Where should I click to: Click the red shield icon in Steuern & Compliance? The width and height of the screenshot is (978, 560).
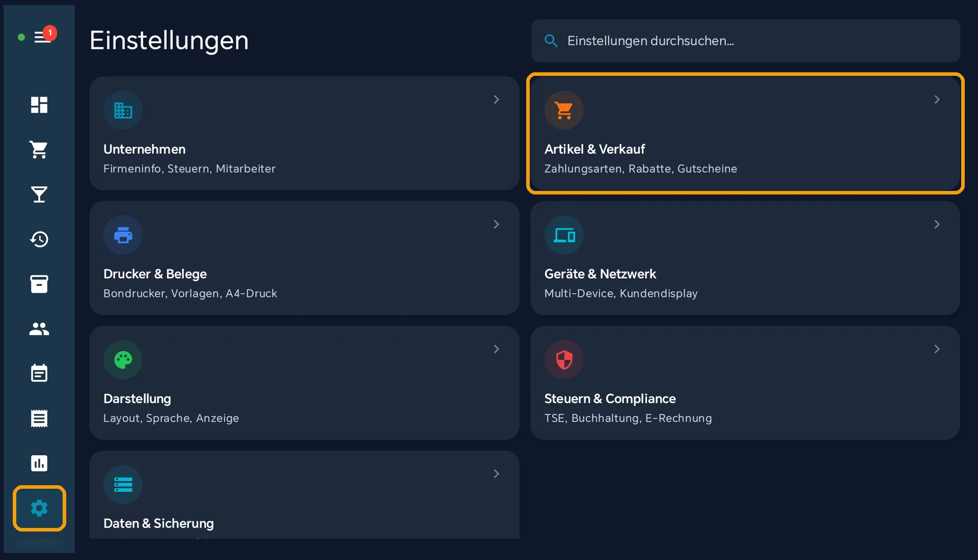tap(564, 359)
